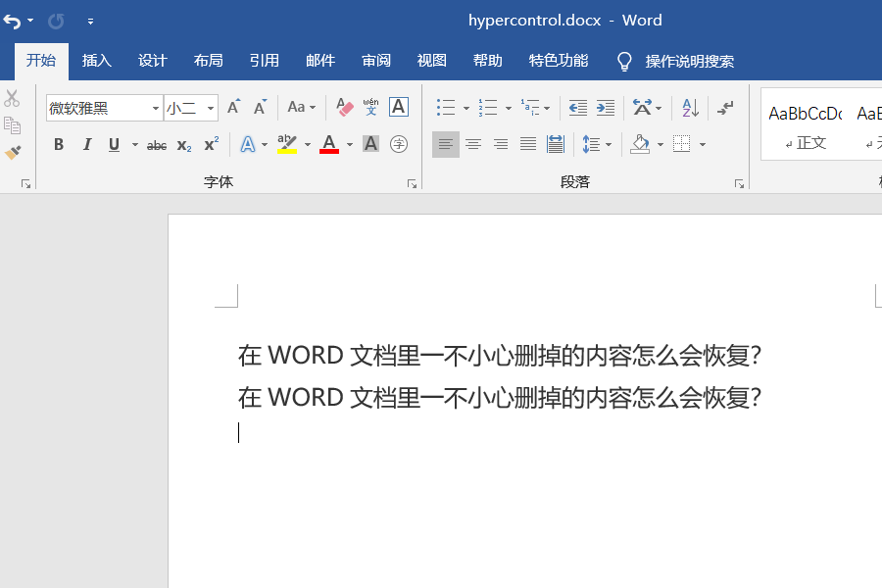Open the 字体 dialog launcher
Viewport: 882px width, 588px height.
pyautogui.click(x=413, y=183)
